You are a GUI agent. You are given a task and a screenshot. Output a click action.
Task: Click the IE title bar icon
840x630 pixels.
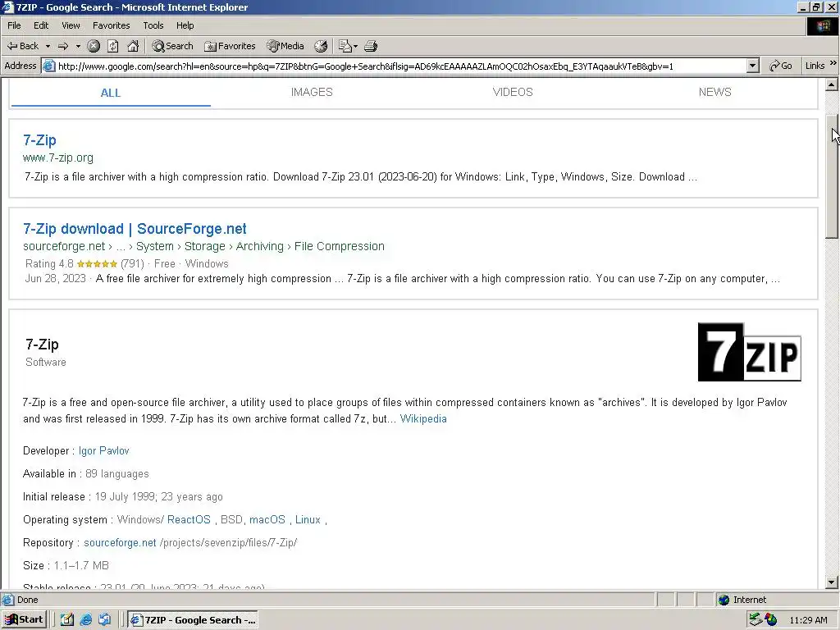coord(7,7)
